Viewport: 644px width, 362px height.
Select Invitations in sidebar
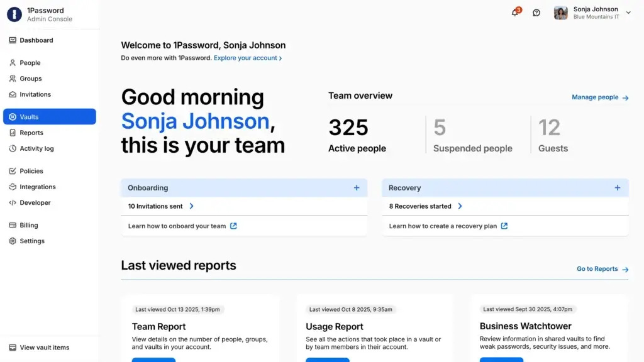coord(49,94)
